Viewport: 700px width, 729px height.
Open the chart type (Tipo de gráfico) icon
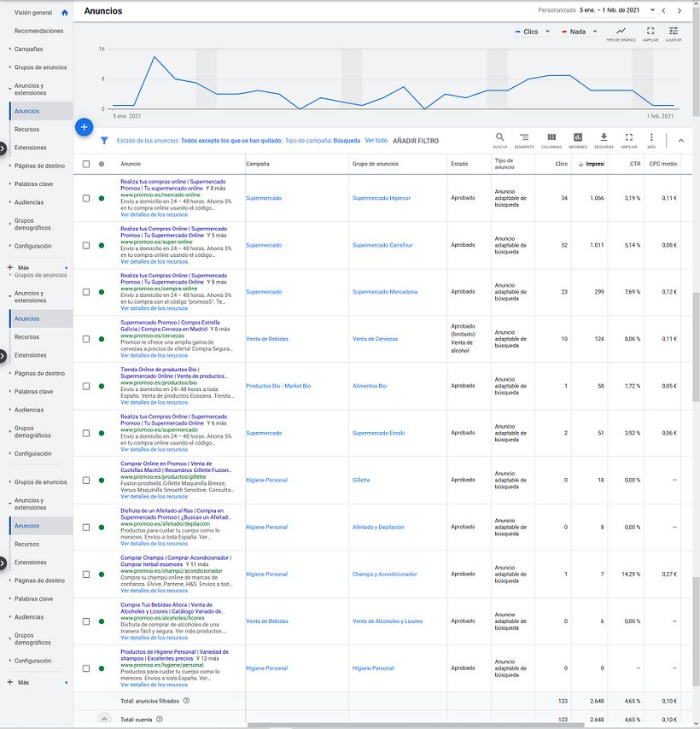click(x=621, y=31)
